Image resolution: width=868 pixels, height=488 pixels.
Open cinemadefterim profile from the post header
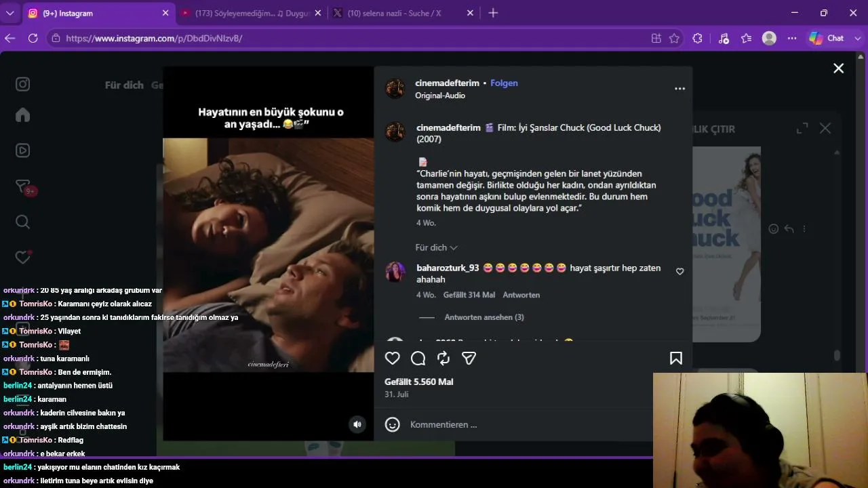(x=448, y=83)
